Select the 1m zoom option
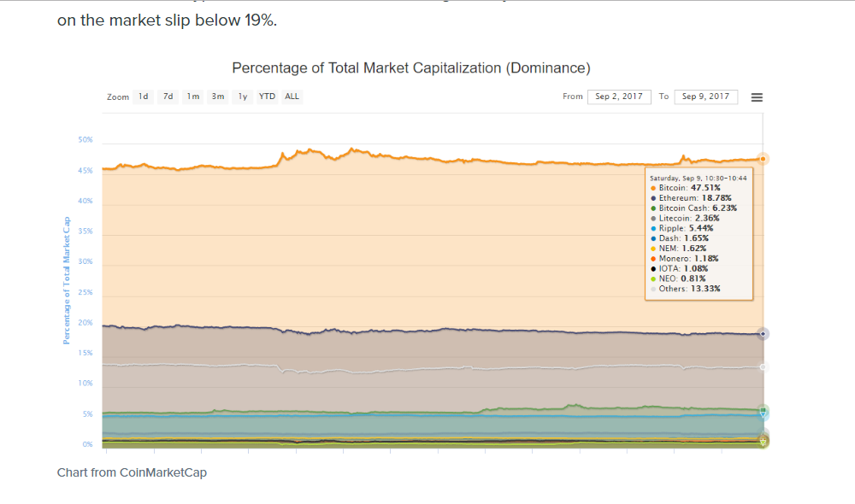The height and width of the screenshot is (504, 855). (193, 97)
